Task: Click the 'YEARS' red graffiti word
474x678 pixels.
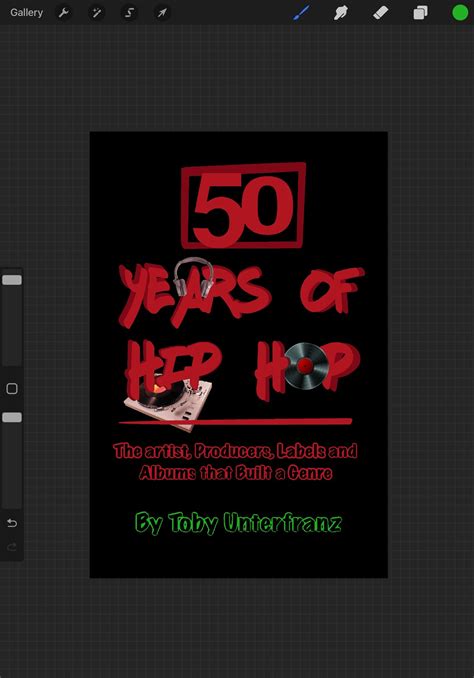Action: [x=195, y=294]
